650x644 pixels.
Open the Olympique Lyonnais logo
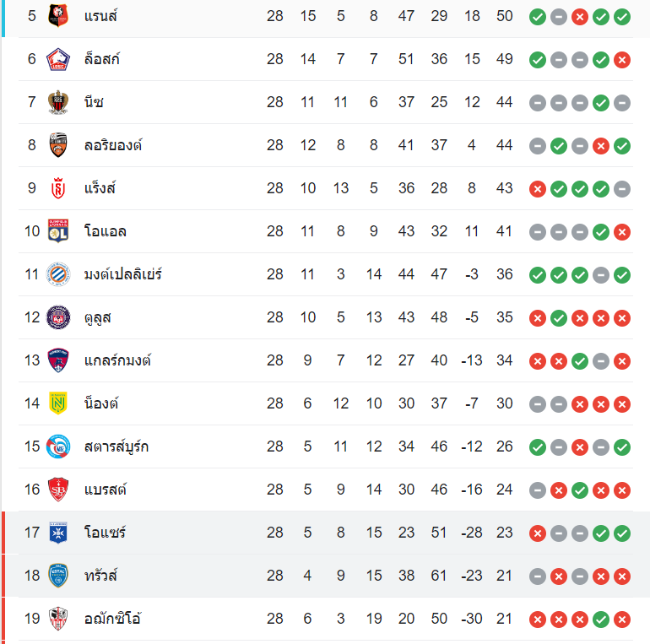[x=58, y=231]
